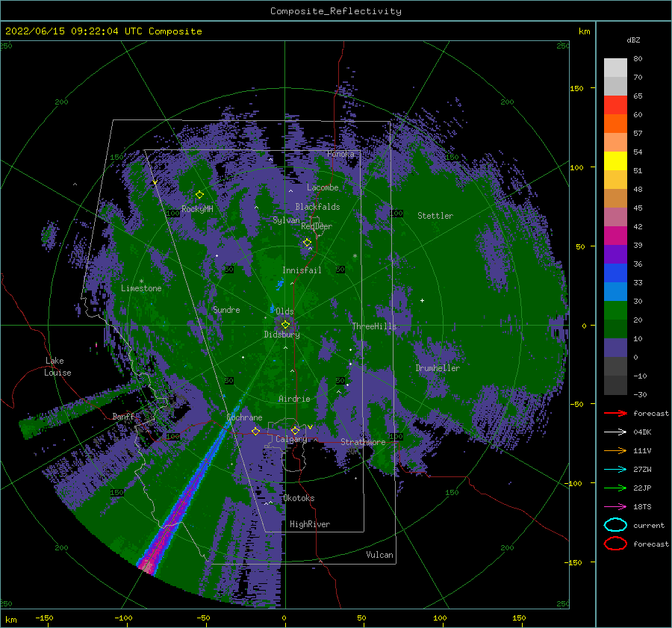Select the light gray 70-80 dBZ swatch
The height and width of the screenshot is (628, 672).
tap(615, 68)
